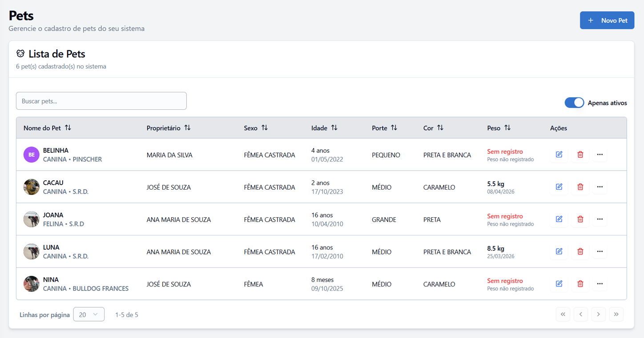644x338 pixels.
Task: Click the BE avatar for BELINHA
Action: [32, 155]
